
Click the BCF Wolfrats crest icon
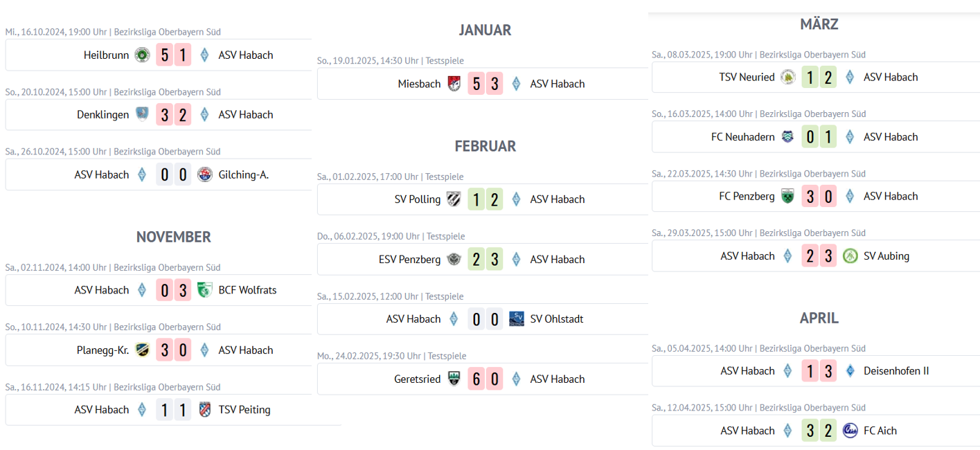204,290
